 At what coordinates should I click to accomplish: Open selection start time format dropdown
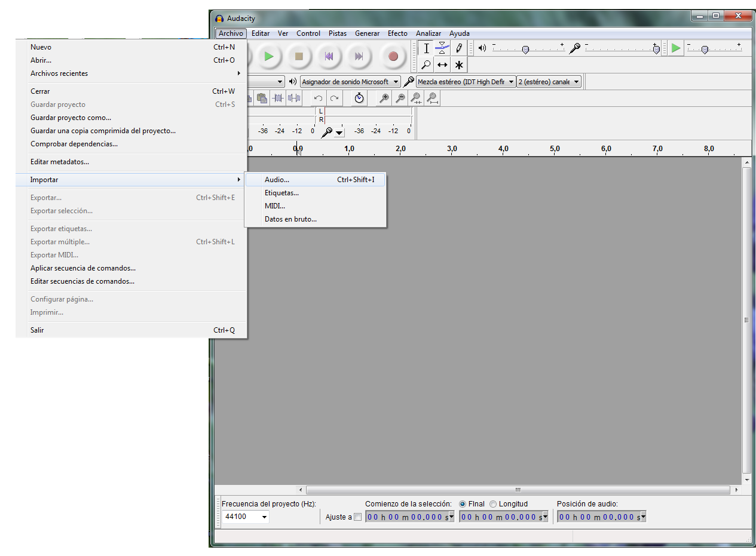pyautogui.click(x=451, y=517)
